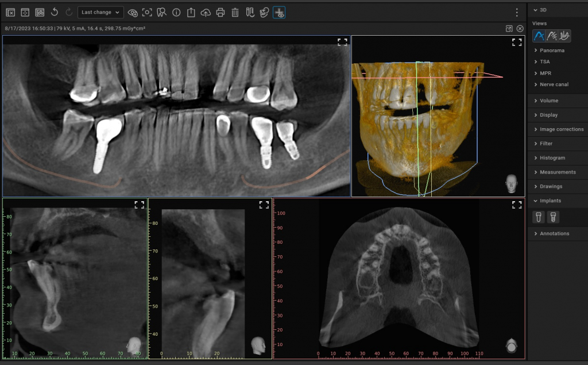Select the jaw implant view mode
Image resolution: width=588 pixels, height=365 pixels.
(x=564, y=36)
